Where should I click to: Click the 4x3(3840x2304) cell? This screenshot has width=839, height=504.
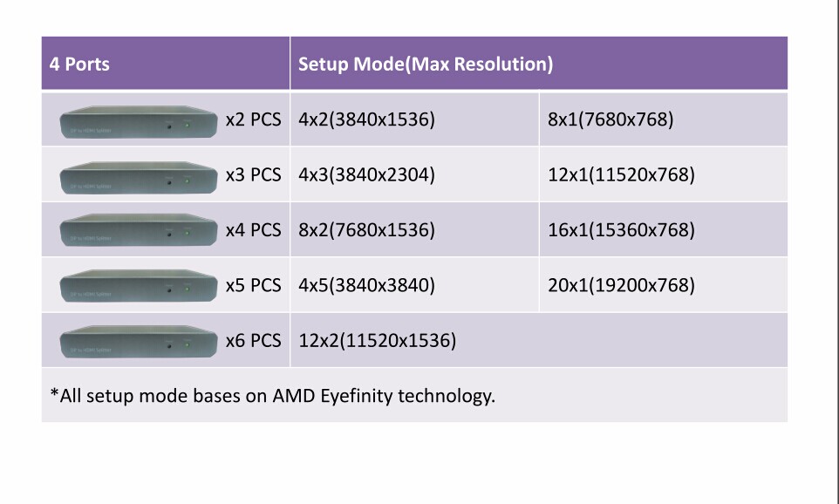click(x=414, y=174)
